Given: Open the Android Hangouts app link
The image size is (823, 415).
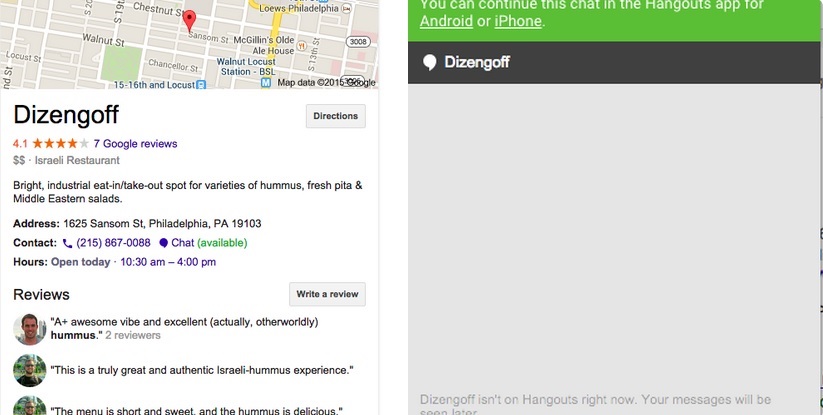Looking at the screenshot, I should coord(446,21).
